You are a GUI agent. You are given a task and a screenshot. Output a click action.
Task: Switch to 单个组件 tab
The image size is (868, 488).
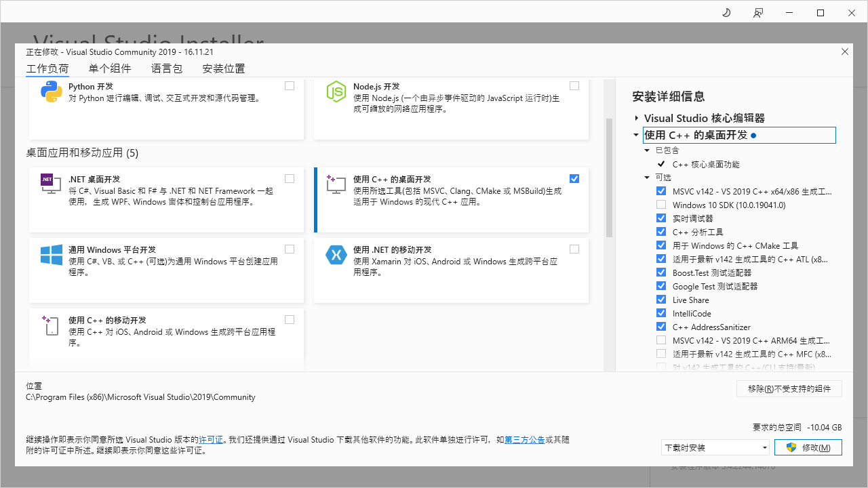(110, 68)
